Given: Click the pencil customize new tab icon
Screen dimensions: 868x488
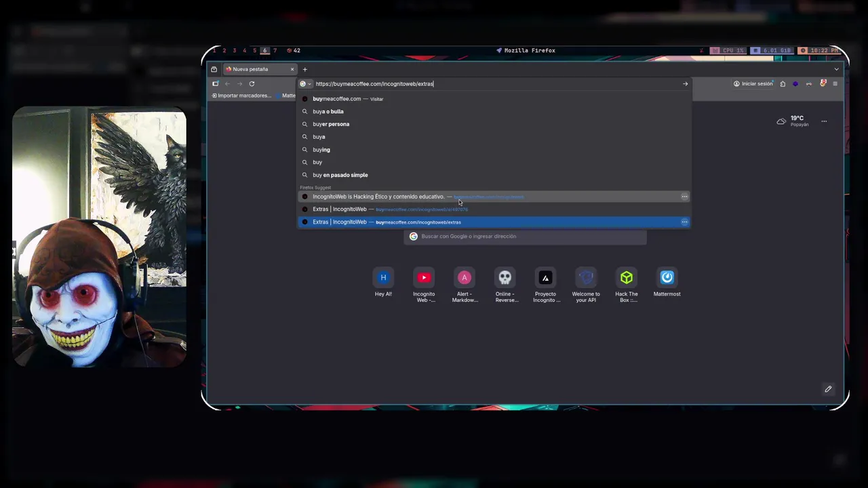Looking at the screenshot, I should pos(828,389).
